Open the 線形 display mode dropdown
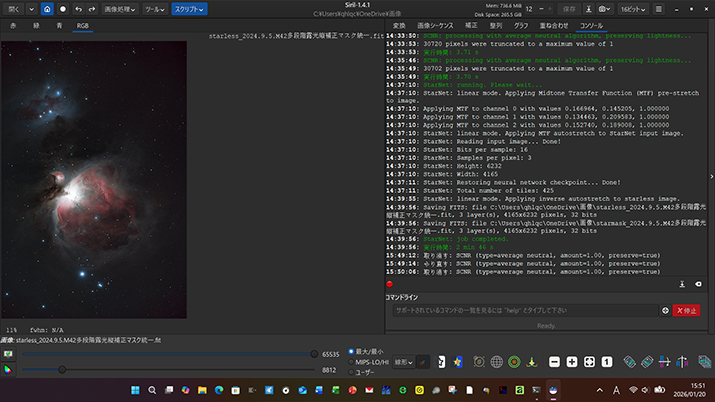The width and height of the screenshot is (715, 402). click(x=404, y=361)
